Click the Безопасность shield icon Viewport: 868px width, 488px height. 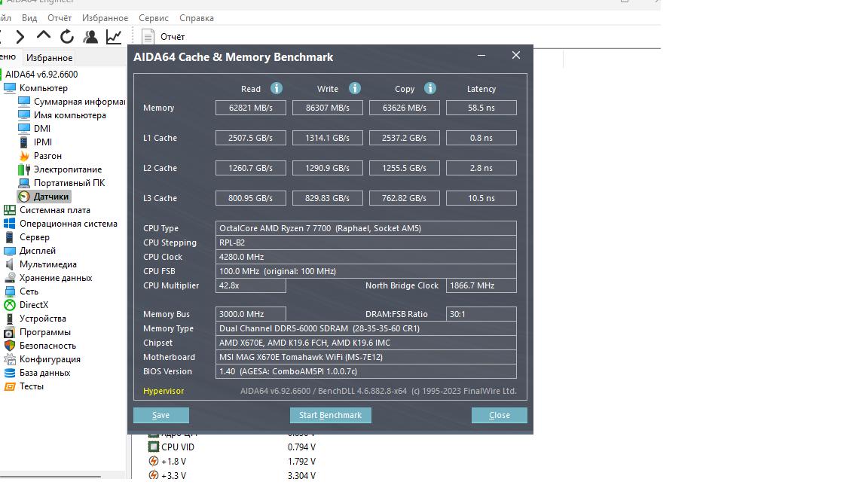[10, 346]
